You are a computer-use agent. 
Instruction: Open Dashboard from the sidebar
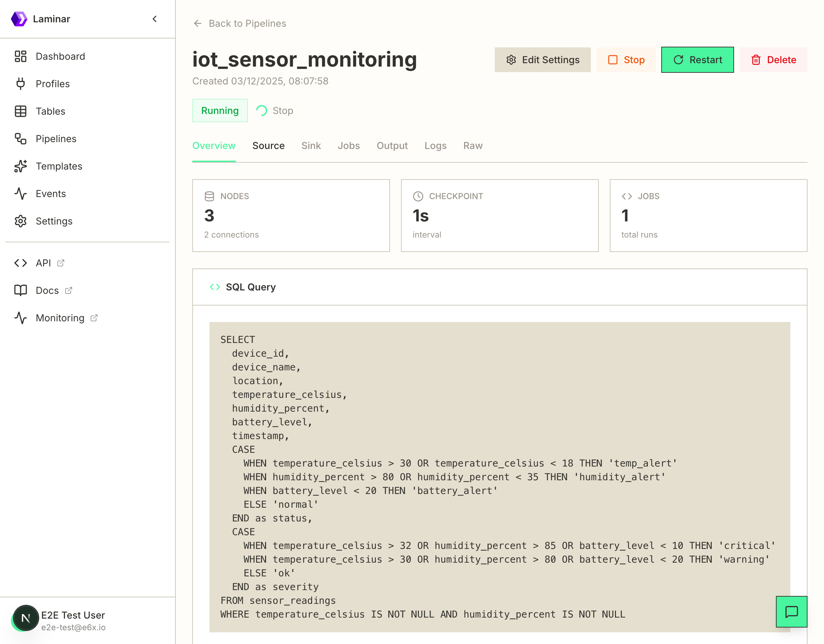pos(60,56)
